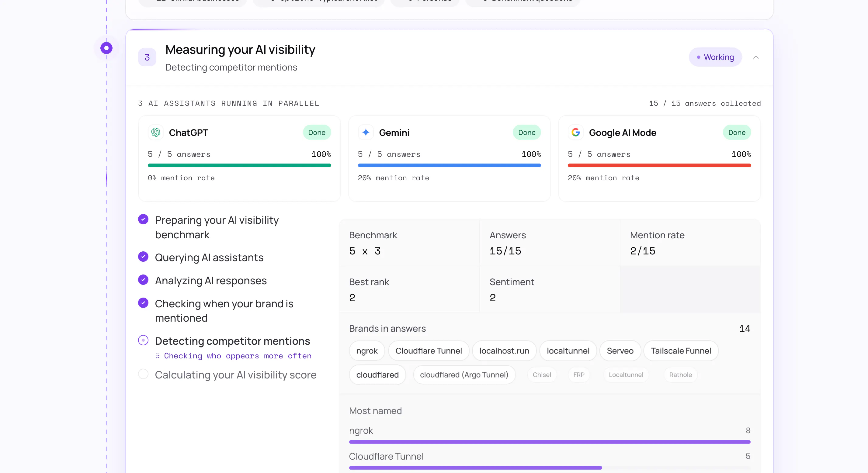Image resolution: width=868 pixels, height=473 pixels.
Task: Click '15 / 15 answers collected' text
Action: pyautogui.click(x=705, y=103)
